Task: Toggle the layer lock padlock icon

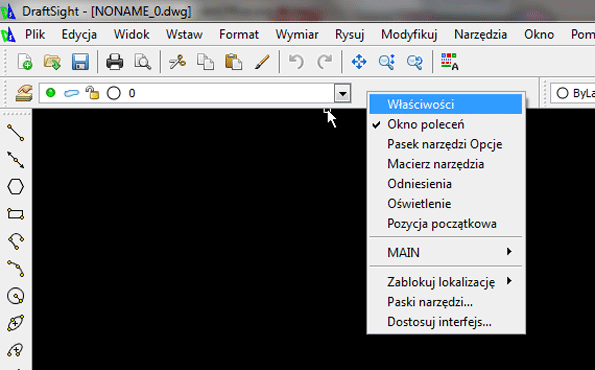Action: [x=92, y=93]
